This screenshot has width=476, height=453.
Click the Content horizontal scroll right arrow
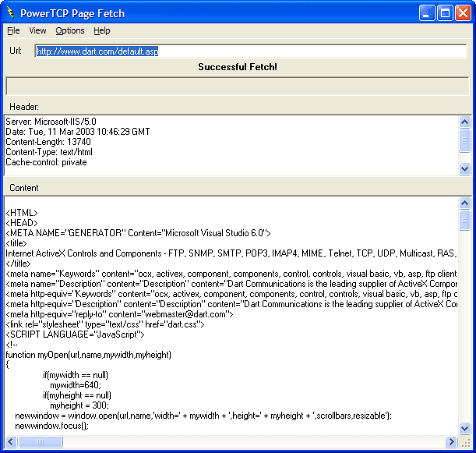pyautogui.click(x=451, y=441)
